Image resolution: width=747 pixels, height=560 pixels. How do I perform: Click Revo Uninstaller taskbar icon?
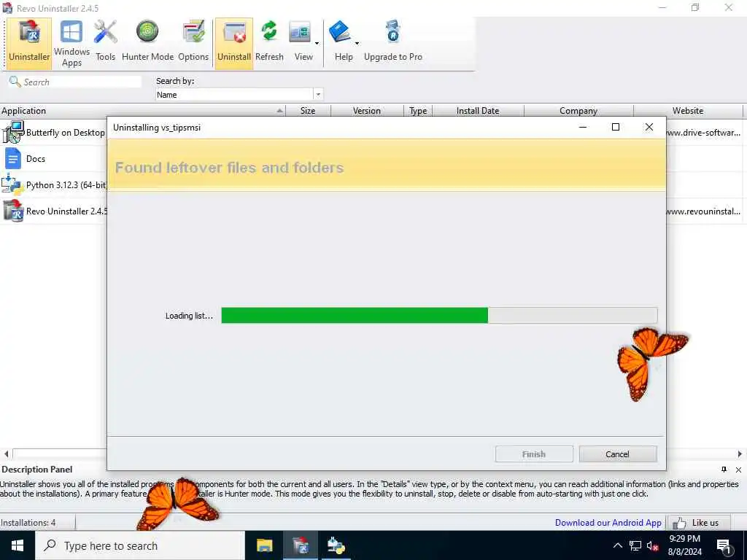pyautogui.click(x=301, y=545)
